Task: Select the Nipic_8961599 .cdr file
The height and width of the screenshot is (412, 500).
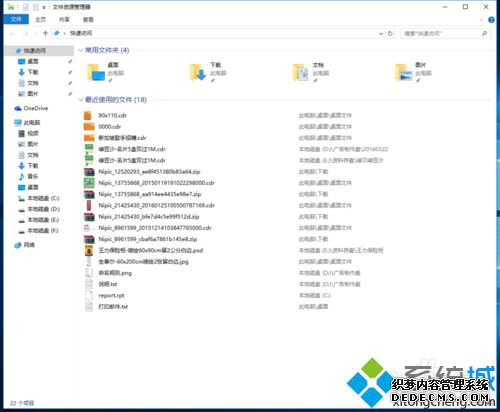Action: 155,228
